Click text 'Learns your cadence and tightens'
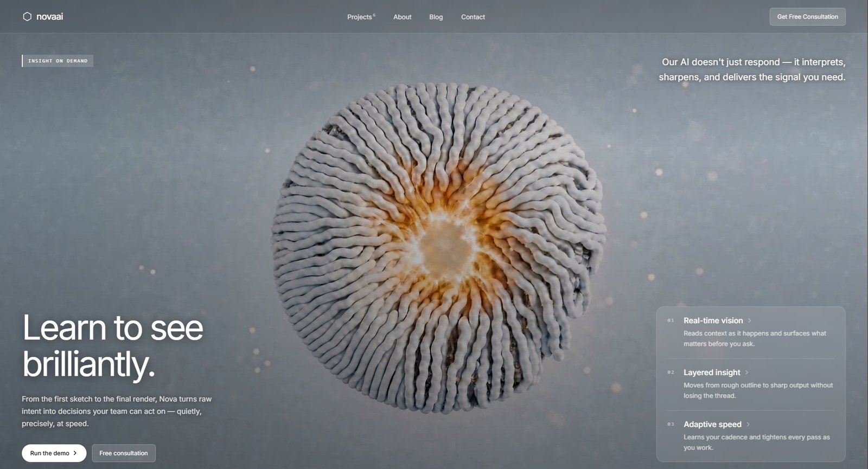 [735, 437]
